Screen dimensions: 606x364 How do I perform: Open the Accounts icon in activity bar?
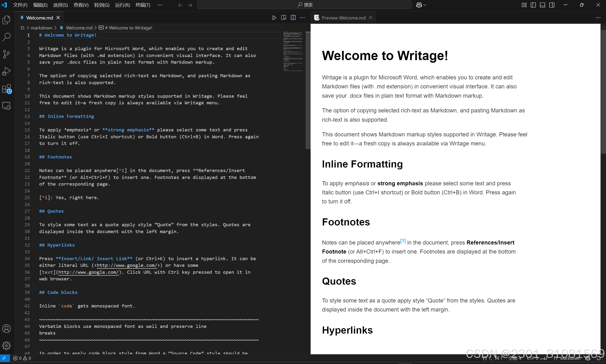coord(6,329)
